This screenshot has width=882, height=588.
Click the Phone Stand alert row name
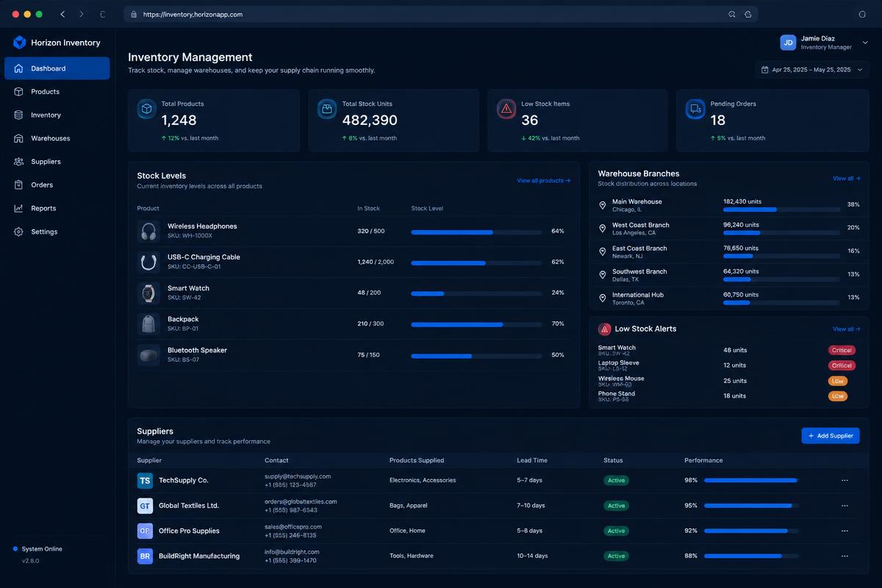pyautogui.click(x=616, y=394)
